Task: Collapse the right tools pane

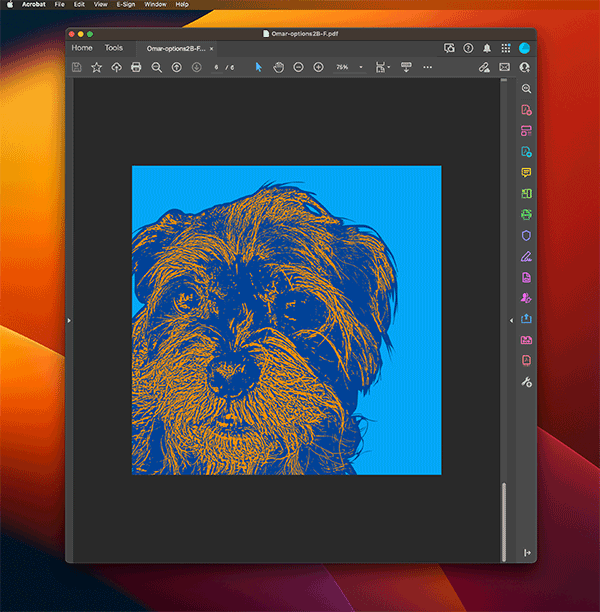Action: pos(512,320)
